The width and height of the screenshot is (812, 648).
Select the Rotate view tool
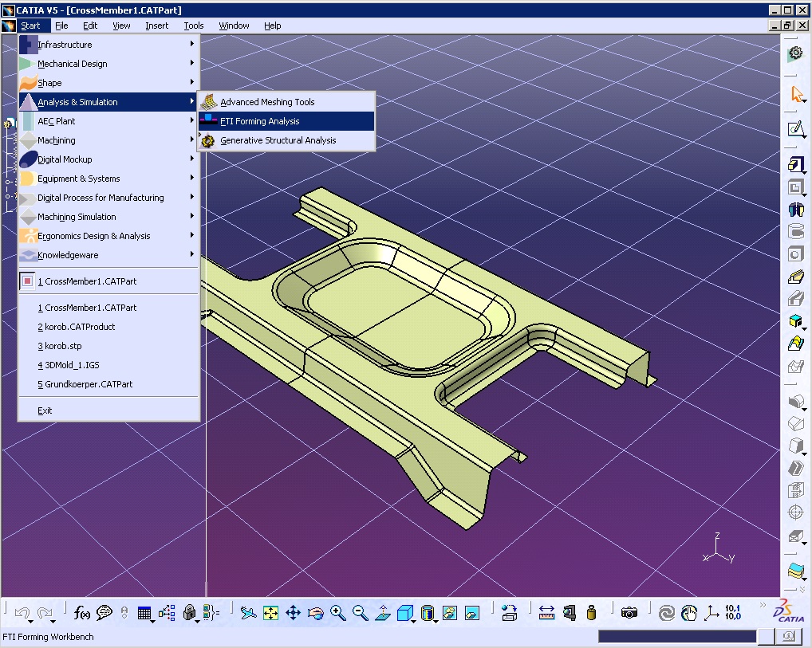(x=315, y=613)
